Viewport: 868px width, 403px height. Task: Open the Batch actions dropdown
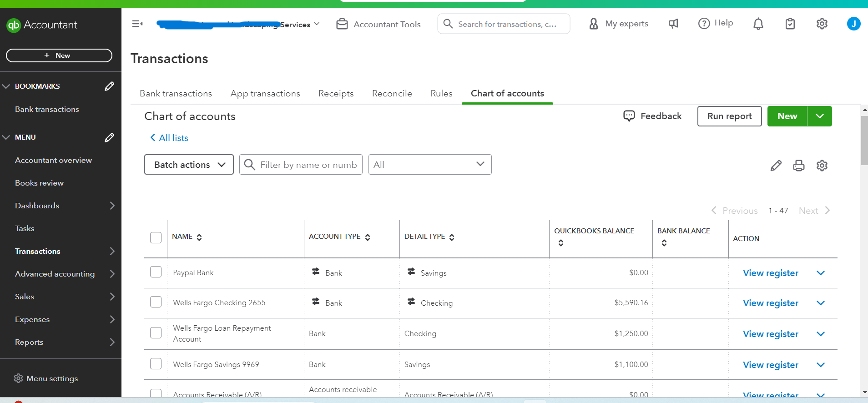point(189,165)
